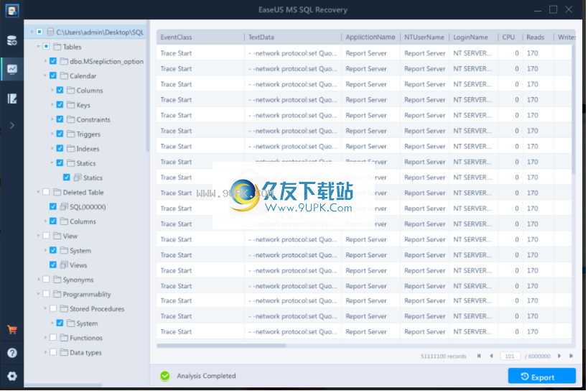The image size is (588, 391).
Task: Click the tree panel's bottom horizontal scrollbar
Action: [x=63, y=385]
